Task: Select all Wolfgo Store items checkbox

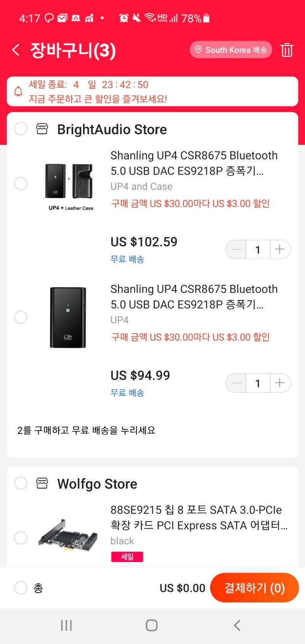Action: tap(21, 483)
